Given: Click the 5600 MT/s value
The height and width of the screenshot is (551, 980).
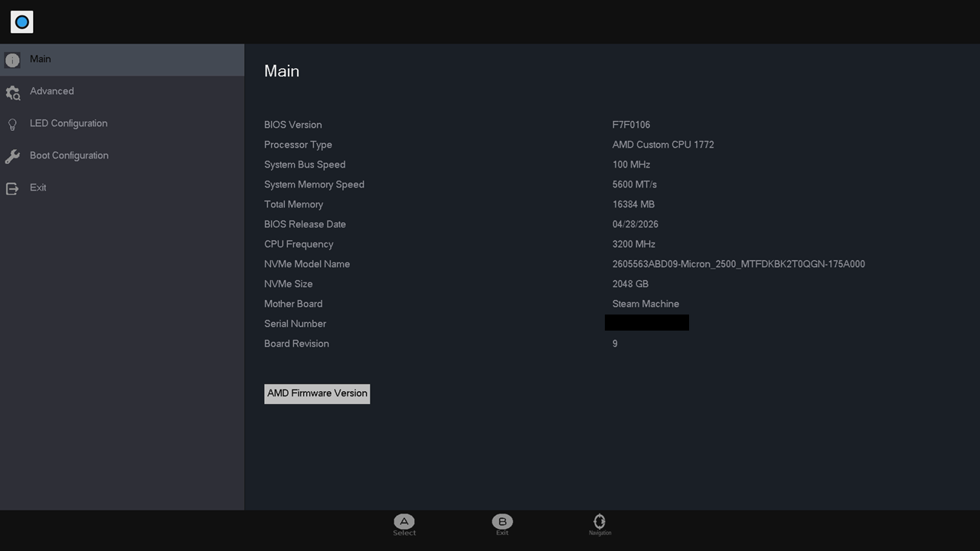Looking at the screenshot, I should point(634,184).
